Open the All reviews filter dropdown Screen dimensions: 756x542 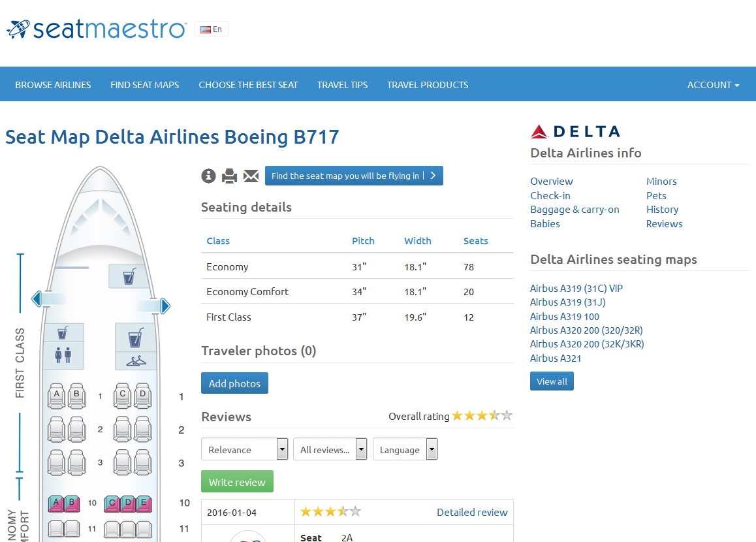(x=330, y=449)
